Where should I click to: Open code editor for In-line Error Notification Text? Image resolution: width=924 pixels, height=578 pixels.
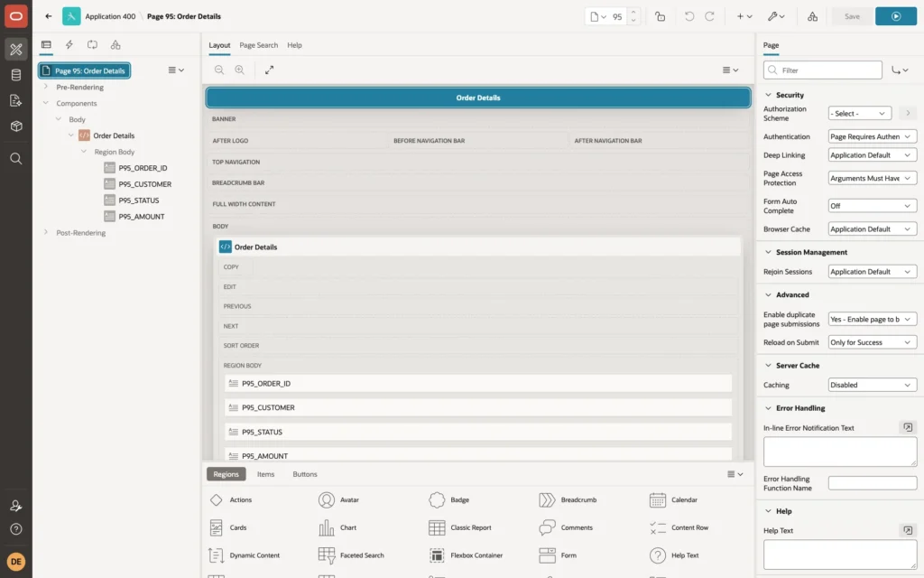[x=908, y=427]
